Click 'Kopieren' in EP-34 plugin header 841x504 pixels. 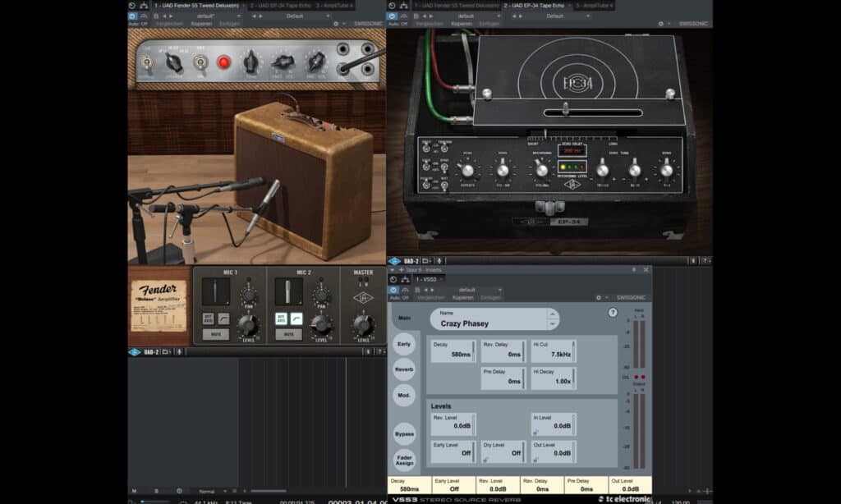click(462, 24)
